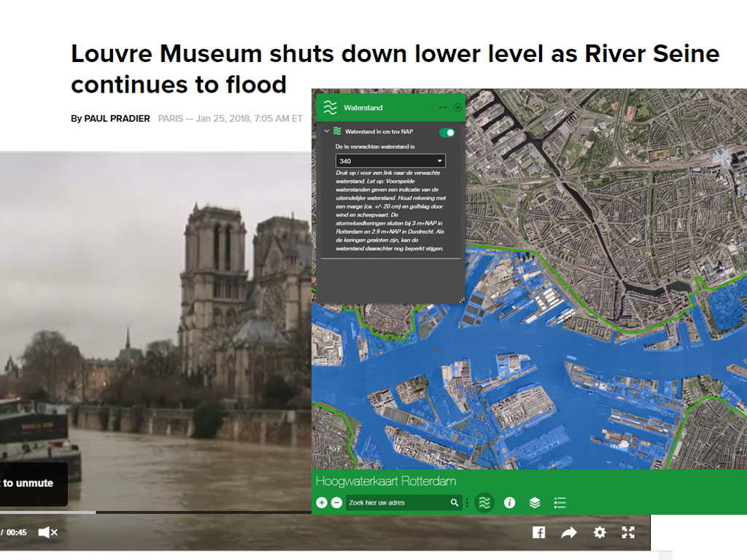The height and width of the screenshot is (560, 747).
Task: Open the map legend list widget
Action: (560, 502)
